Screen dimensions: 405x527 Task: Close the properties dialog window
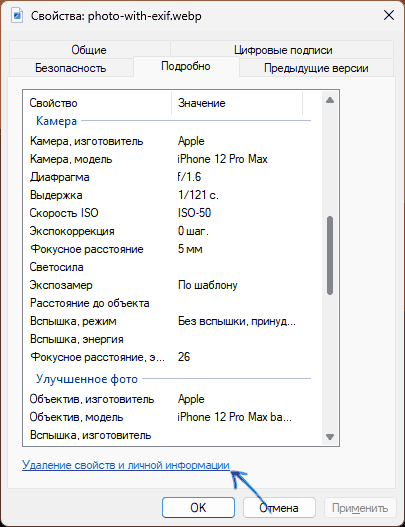pos(389,15)
